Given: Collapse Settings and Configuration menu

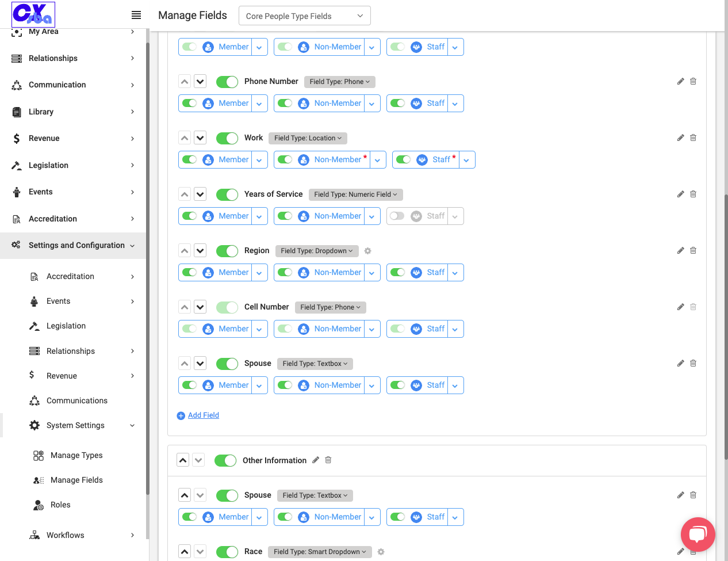Looking at the screenshot, I should coord(72,245).
